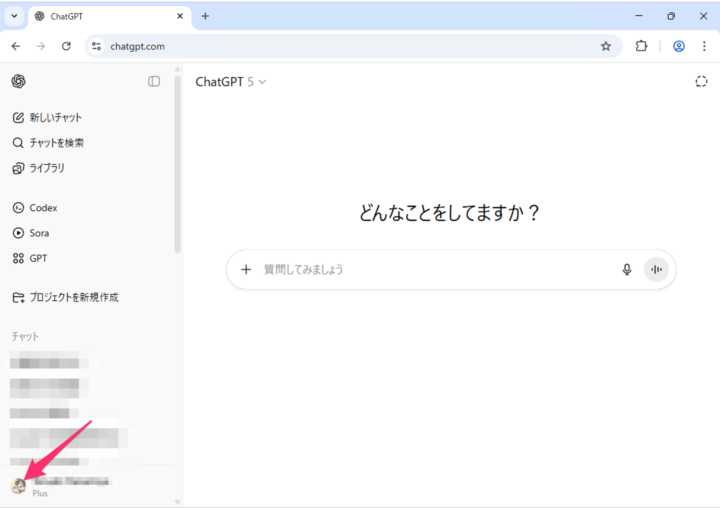Select the ChatGPT browser tab
The height and width of the screenshot is (508, 720).
tap(109, 17)
